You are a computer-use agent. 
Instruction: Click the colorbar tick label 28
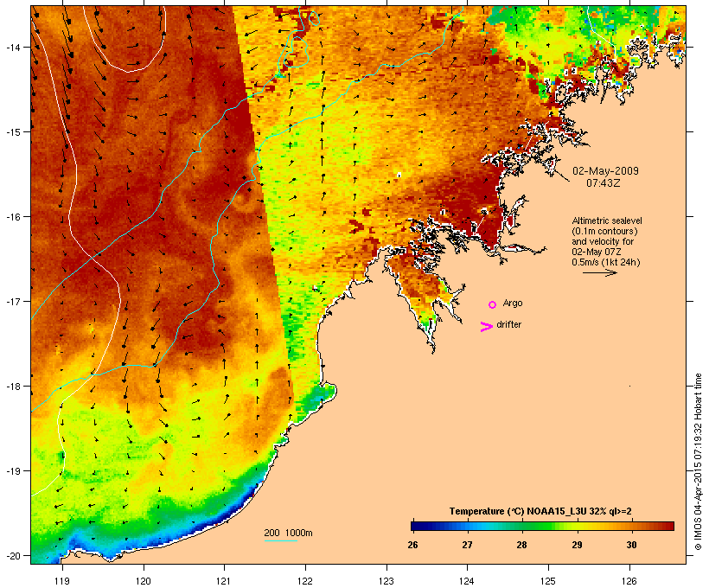(521, 545)
